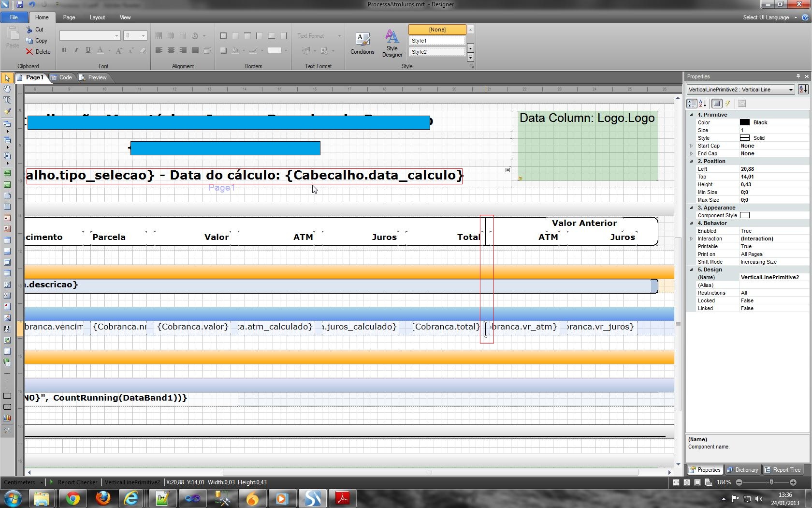Expand the Start Cap property
This screenshot has height=508, width=812.
coord(691,146)
